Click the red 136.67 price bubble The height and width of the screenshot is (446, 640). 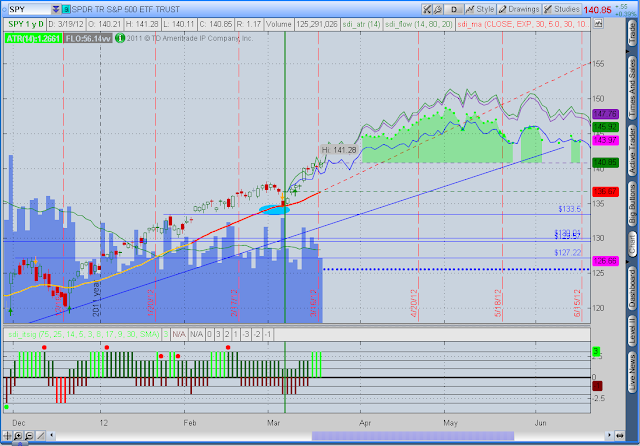(x=605, y=191)
